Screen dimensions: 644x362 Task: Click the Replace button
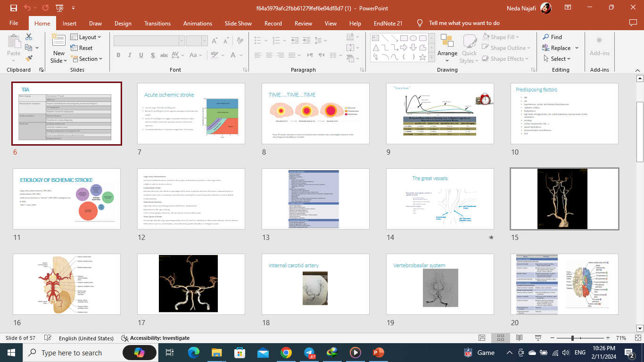coord(560,48)
